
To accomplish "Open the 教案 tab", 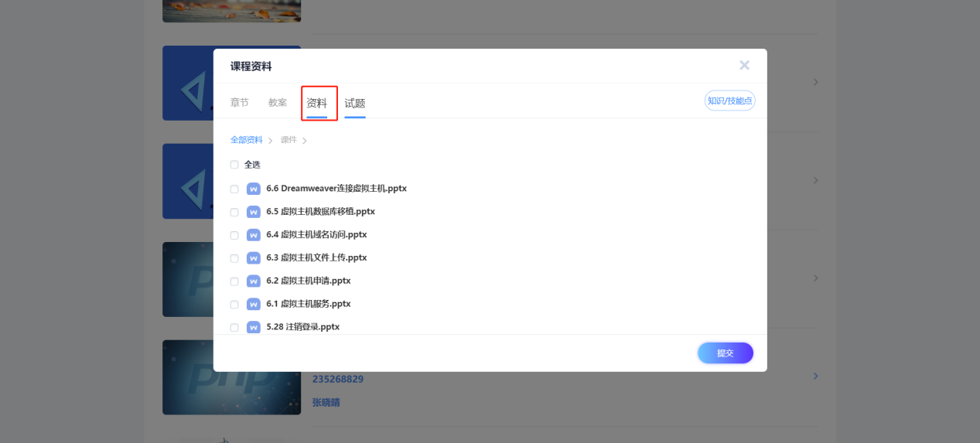I will (278, 103).
